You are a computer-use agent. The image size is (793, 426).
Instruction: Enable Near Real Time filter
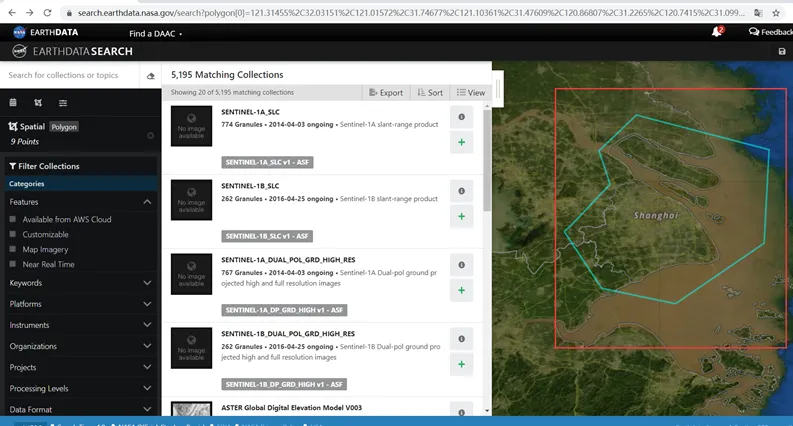point(13,264)
